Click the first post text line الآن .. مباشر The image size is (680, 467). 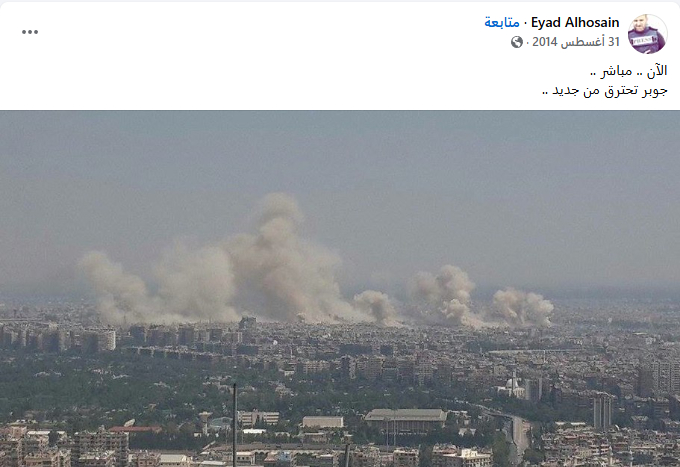click(x=629, y=71)
